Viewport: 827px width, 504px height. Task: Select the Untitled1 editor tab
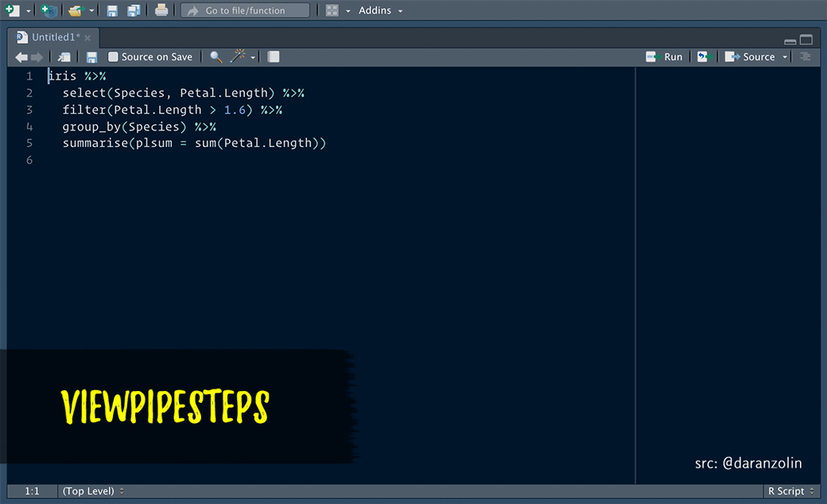(52, 37)
